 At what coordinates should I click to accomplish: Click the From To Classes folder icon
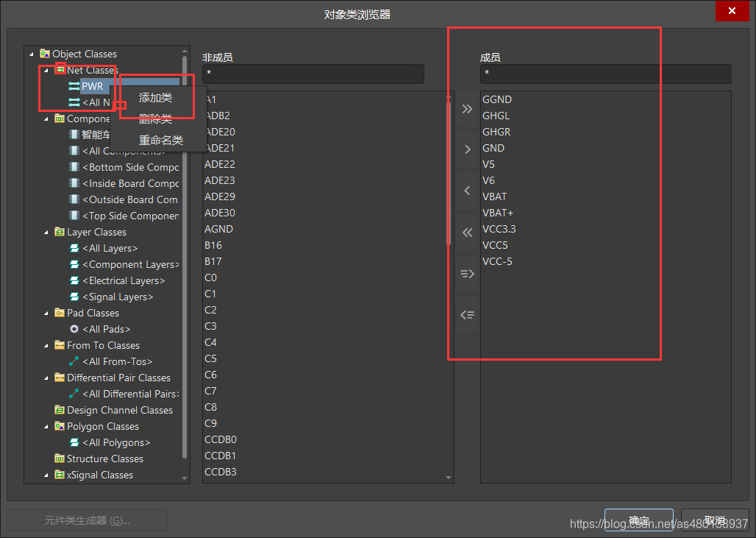(x=60, y=345)
